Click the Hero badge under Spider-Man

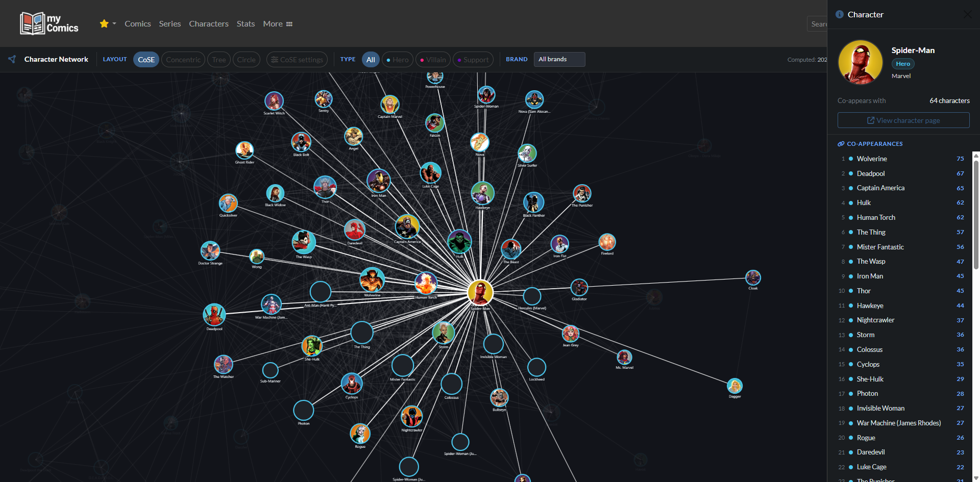(903, 64)
